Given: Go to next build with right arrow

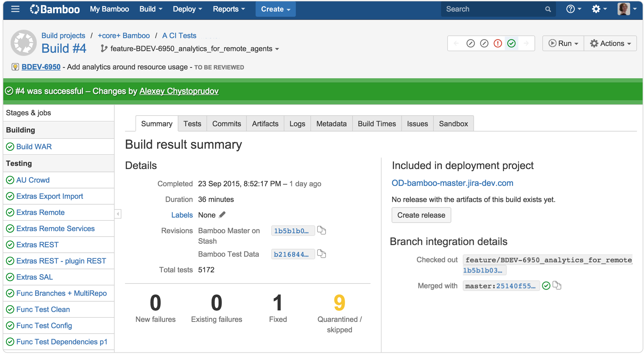Looking at the screenshot, I should tap(526, 43).
